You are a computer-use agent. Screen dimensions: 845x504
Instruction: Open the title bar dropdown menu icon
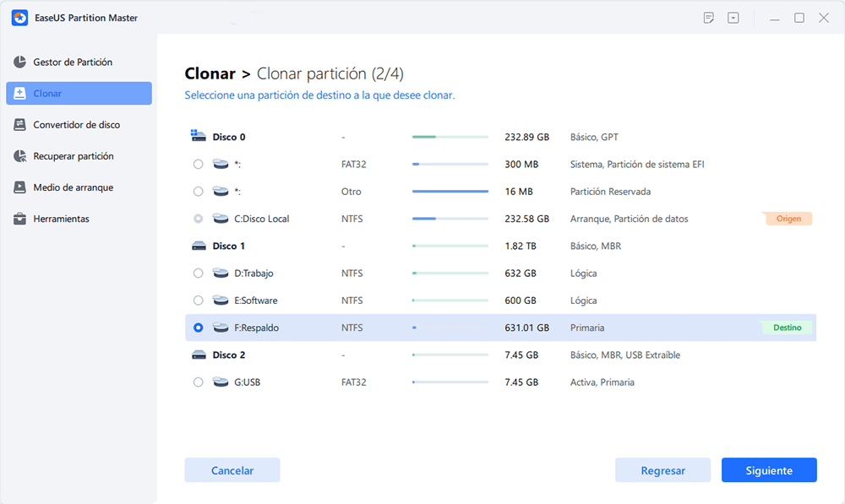click(x=733, y=18)
